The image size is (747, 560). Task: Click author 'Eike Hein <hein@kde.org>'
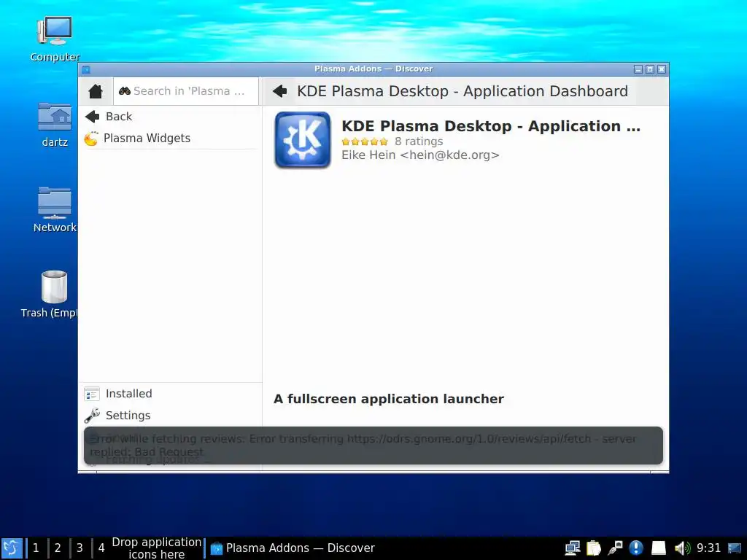pos(420,155)
